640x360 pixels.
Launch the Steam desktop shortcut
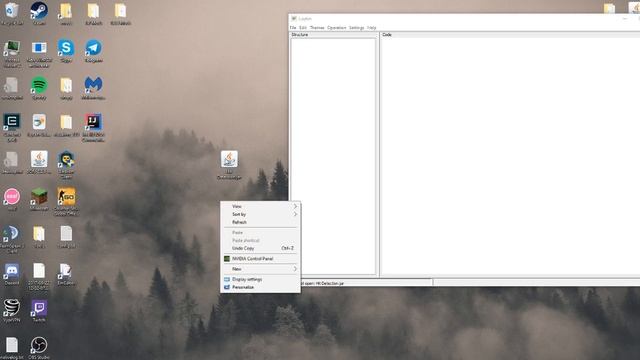click(39, 11)
